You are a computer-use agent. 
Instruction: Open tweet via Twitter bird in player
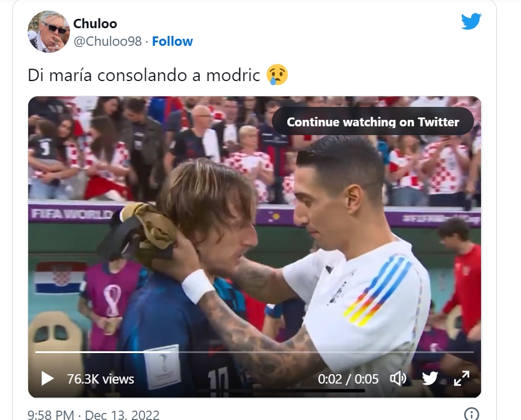pyautogui.click(x=429, y=378)
